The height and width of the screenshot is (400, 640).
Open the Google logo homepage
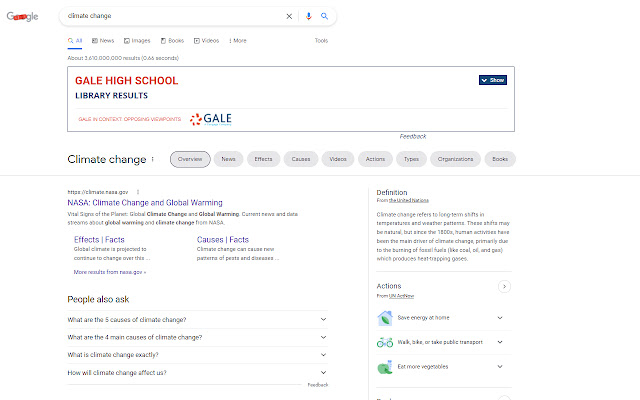click(x=23, y=17)
